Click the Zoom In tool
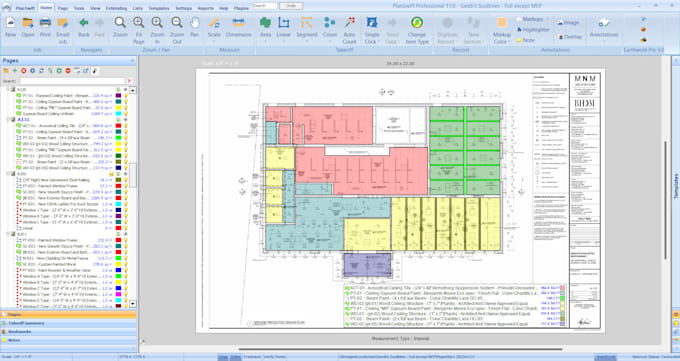 point(157,30)
